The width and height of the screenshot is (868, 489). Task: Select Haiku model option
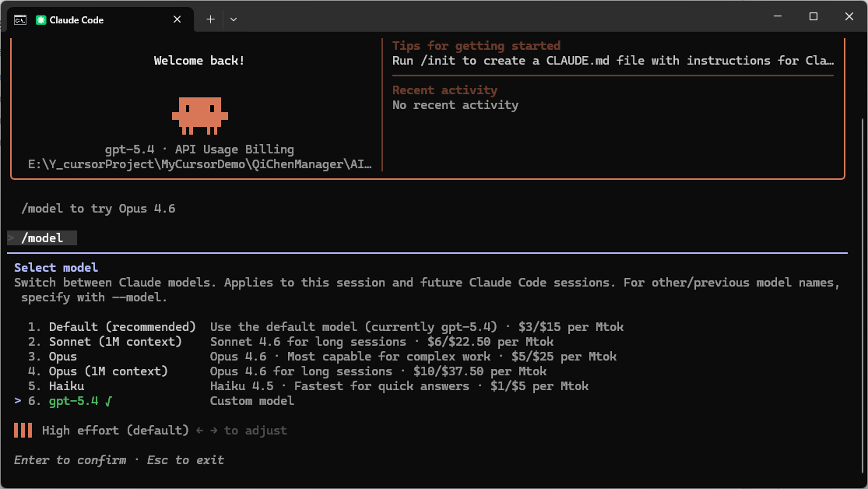point(308,386)
